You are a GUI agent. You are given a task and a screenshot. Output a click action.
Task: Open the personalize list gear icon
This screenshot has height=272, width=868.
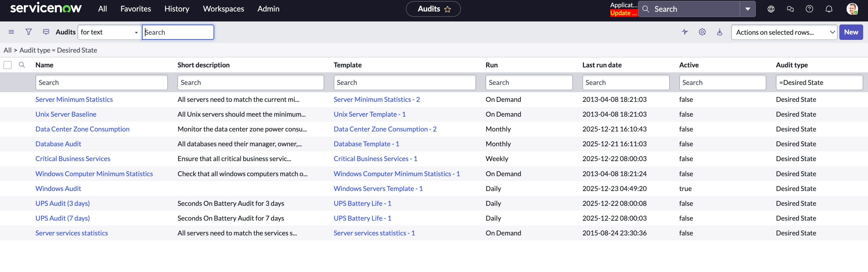(x=702, y=32)
